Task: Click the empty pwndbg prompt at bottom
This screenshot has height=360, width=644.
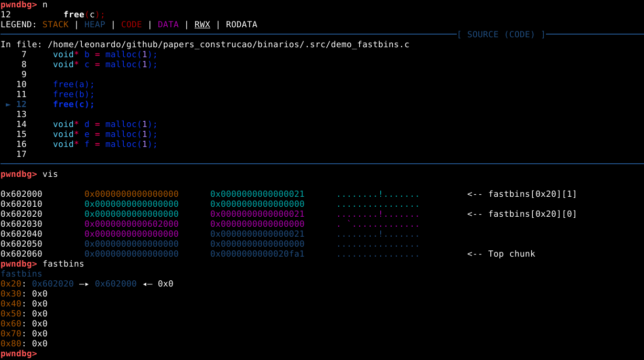Action: (19, 354)
